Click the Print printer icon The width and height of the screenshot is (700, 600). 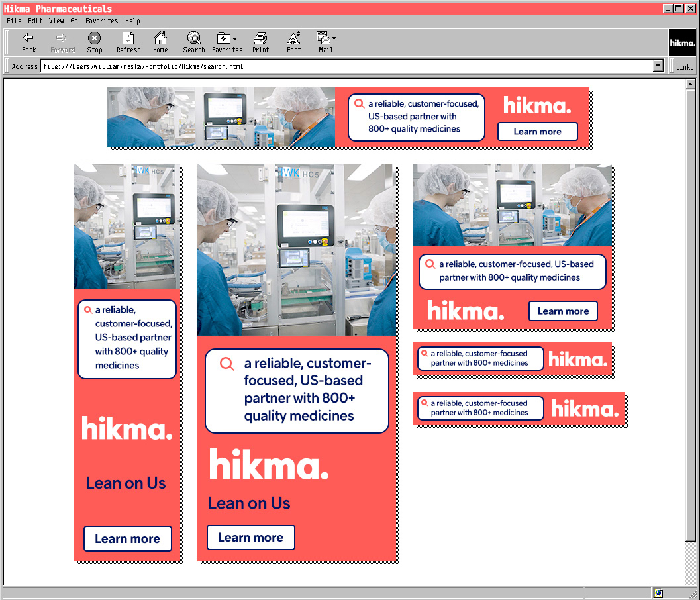(x=260, y=38)
